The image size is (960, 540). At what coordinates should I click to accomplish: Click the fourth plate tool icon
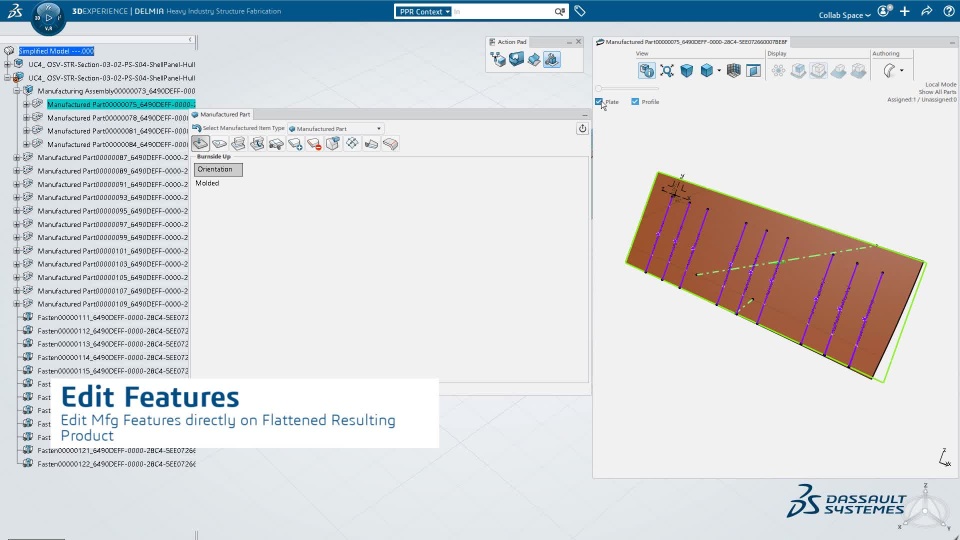point(257,144)
